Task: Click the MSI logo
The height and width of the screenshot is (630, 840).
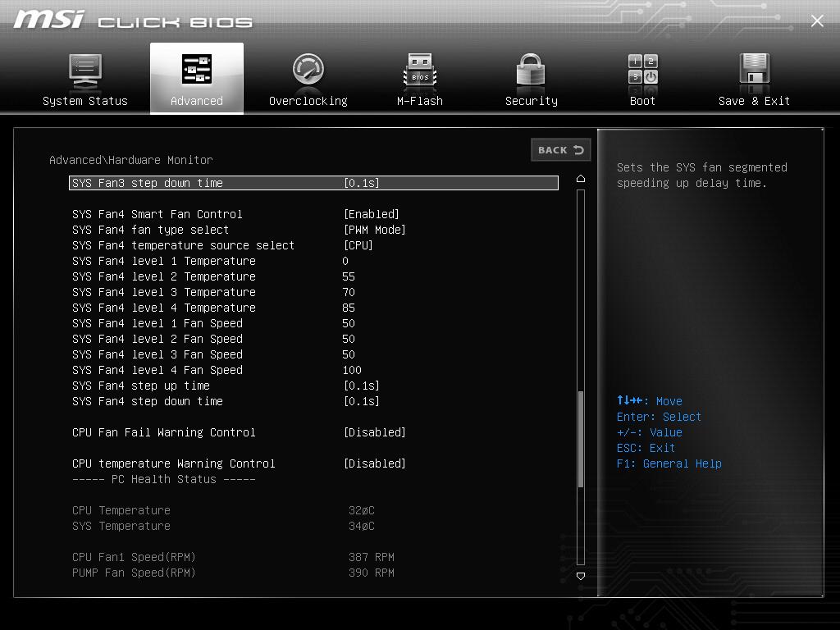Action: point(48,20)
